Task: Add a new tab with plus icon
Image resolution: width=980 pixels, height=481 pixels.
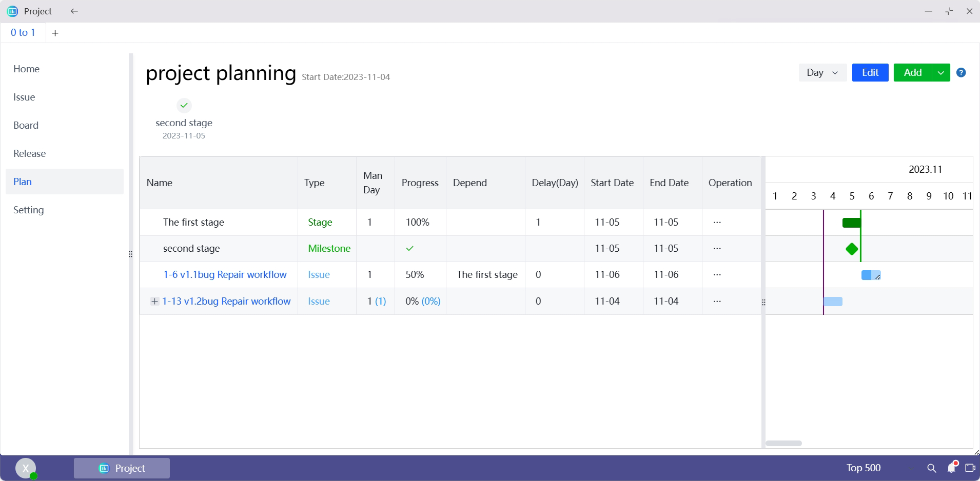Action: [55, 33]
